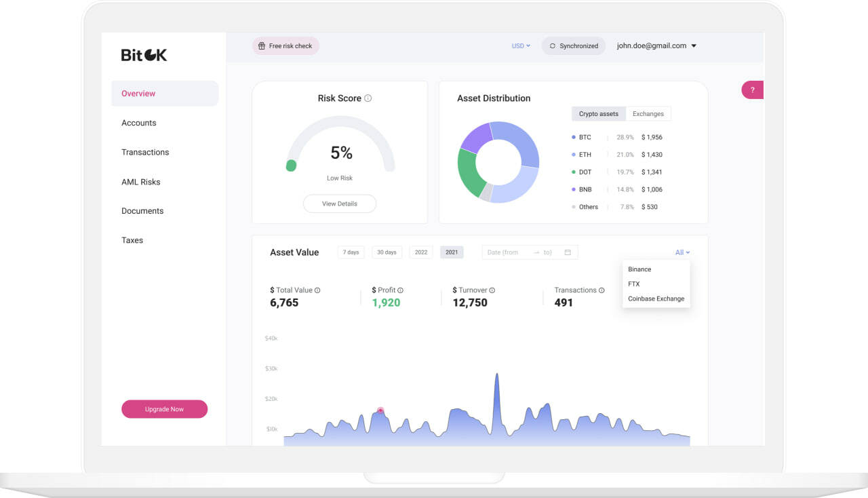Image resolution: width=868 pixels, height=498 pixels.
Task: Open the pink help question mark tab
Action: point(753,90)
